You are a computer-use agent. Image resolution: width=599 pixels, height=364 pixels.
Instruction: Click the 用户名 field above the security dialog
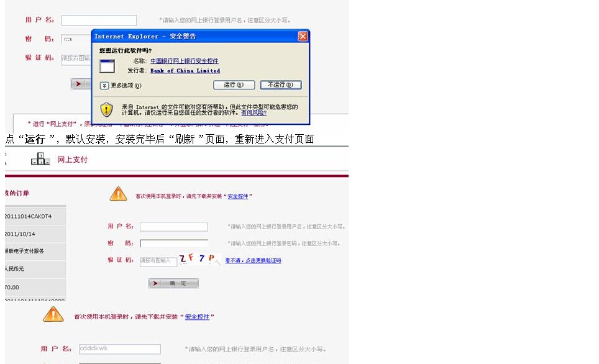[x=99, y=20]
